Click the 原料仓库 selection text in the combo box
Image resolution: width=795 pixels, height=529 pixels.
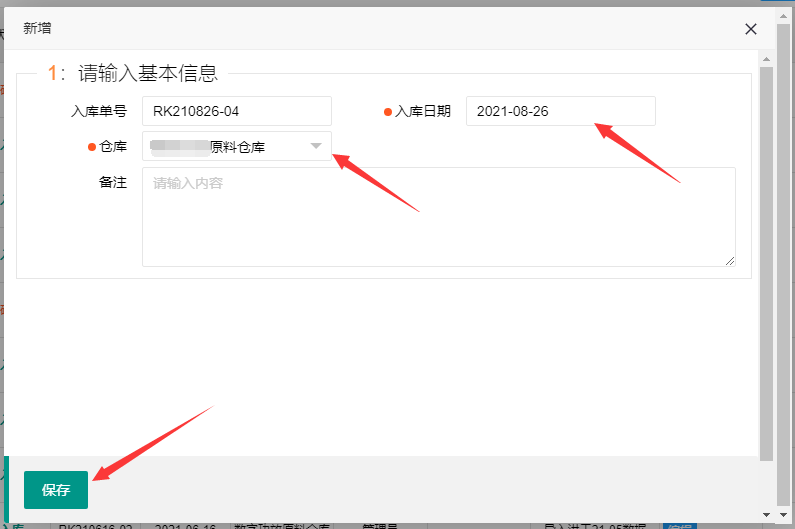(x=236, y=147)
